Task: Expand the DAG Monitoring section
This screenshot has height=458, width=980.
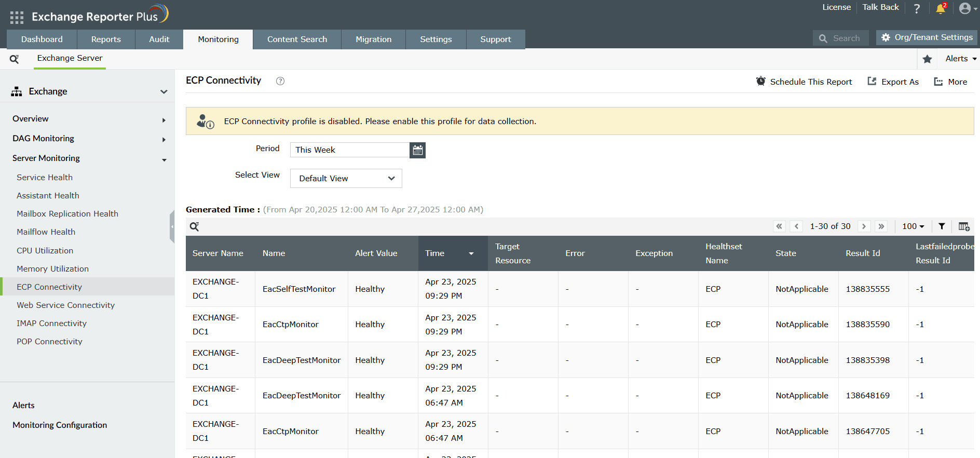Action: coord(164,139)
